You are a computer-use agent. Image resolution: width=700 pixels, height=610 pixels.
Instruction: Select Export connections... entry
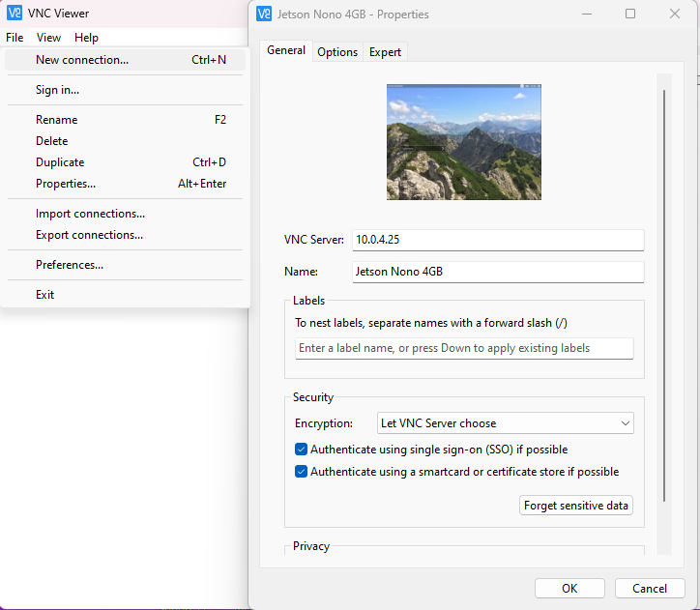(x=125, y=235)
